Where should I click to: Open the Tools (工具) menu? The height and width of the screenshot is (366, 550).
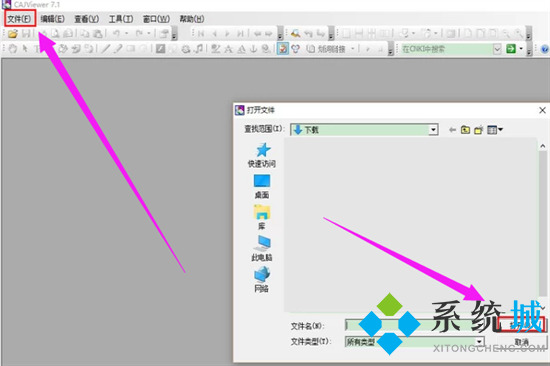pyautogui.click(x=121, y=19)
